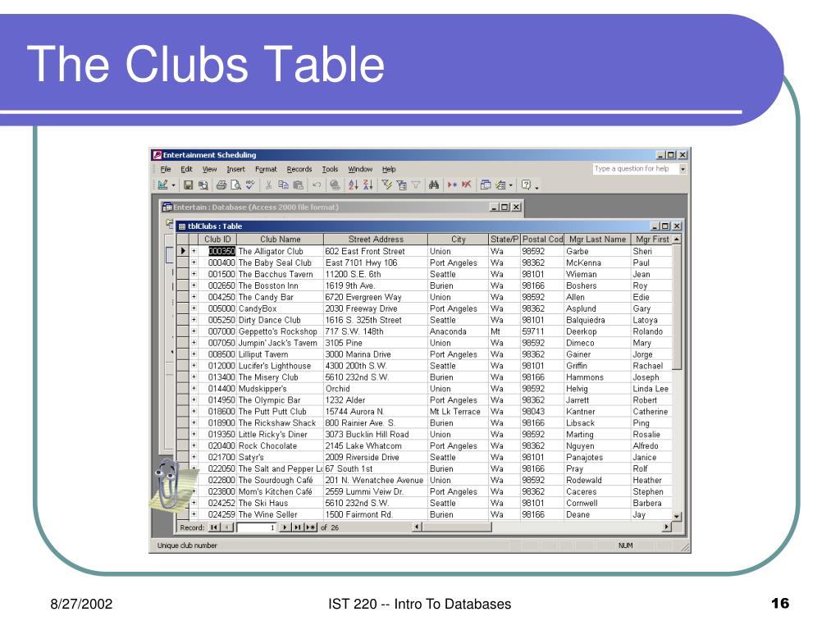Screen dimensions: 840x630
Task: Expand the plus sign for CandyBox row
Action: (x=194, y=308)
